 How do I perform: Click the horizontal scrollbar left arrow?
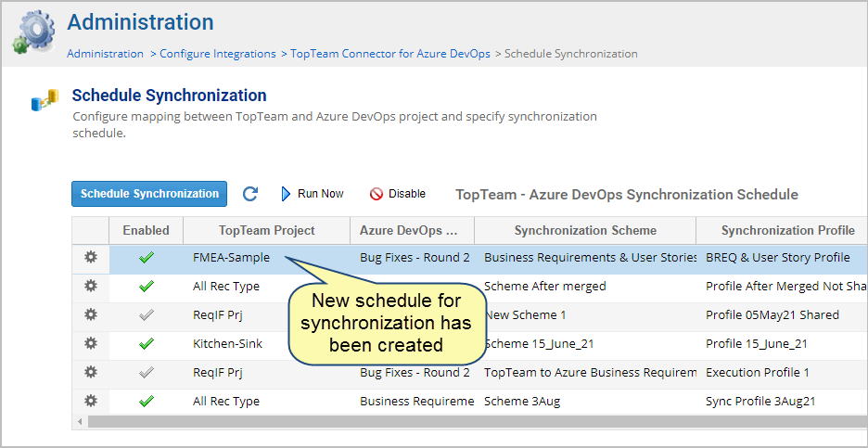pyautogui.click(x=80, y=422)
